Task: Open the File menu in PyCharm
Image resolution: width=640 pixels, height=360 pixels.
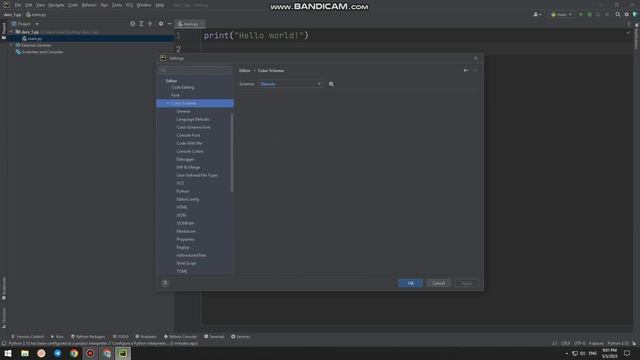Action: 18,5
